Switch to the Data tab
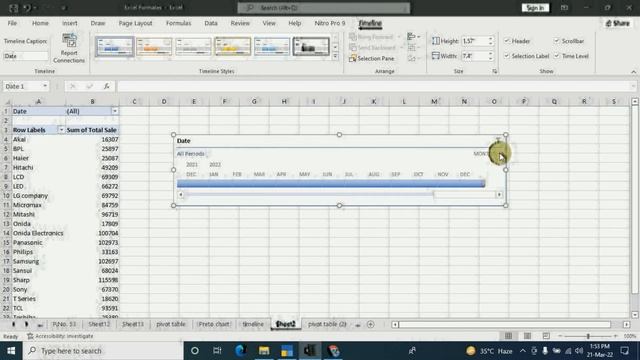 click(211, 23)
